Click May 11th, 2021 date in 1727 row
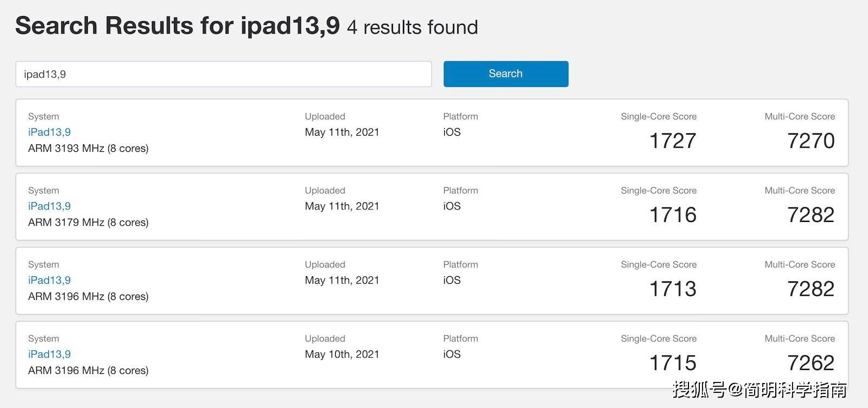The image size is (868, 408). [342, 132]
